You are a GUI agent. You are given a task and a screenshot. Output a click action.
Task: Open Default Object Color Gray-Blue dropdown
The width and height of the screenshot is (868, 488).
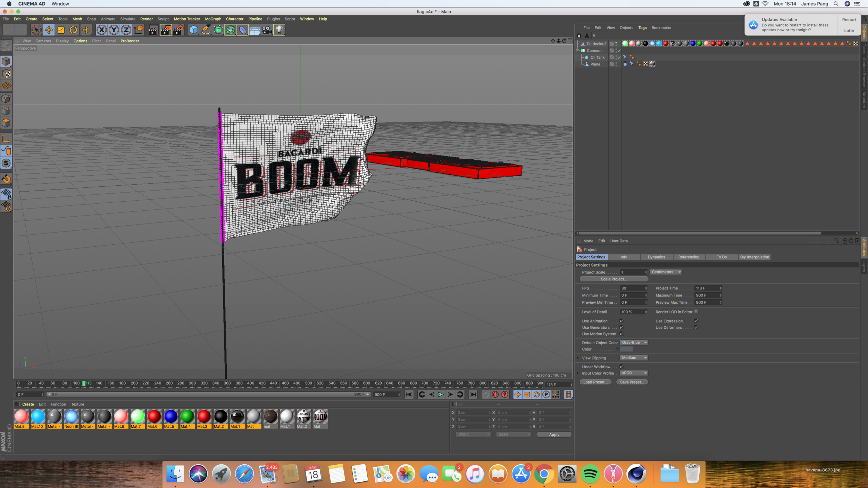634,343
